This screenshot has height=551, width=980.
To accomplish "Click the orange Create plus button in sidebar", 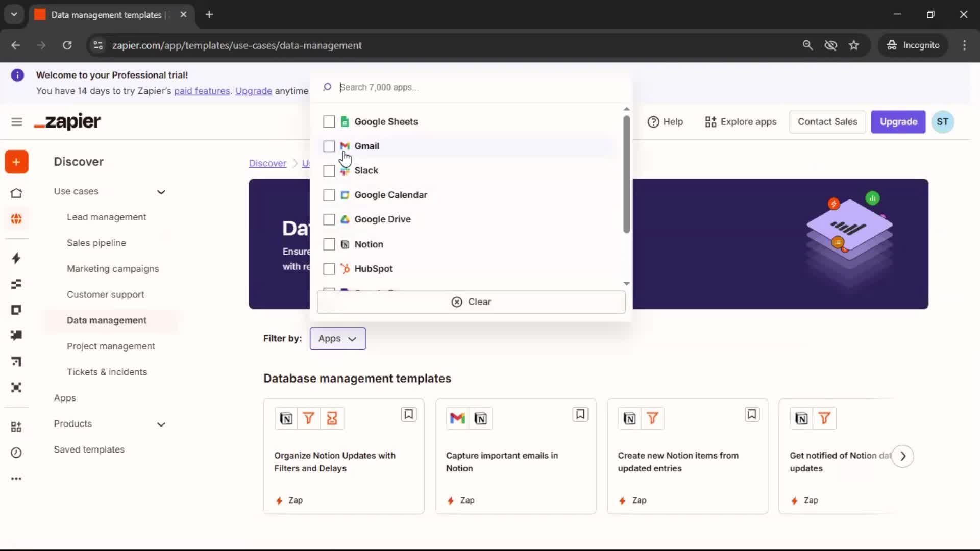I will tap(16, 162).
